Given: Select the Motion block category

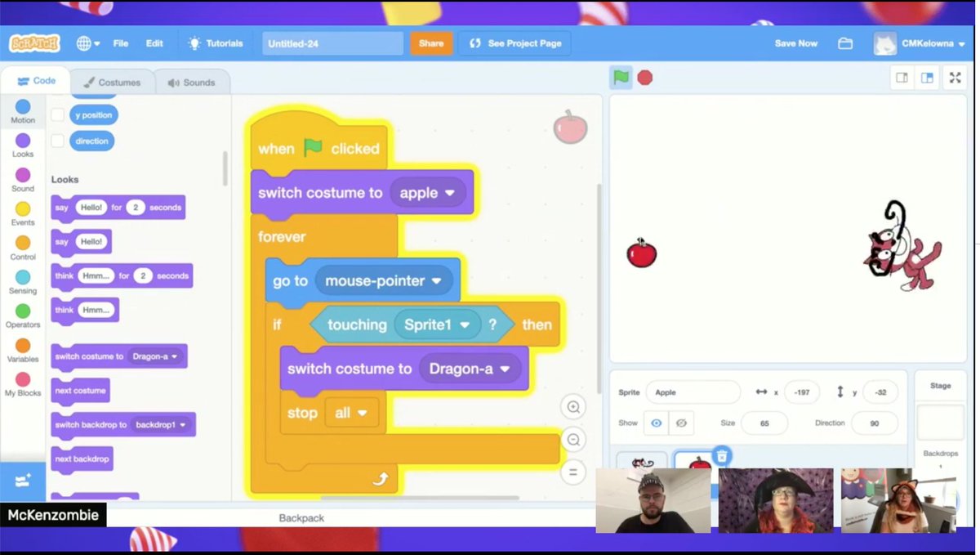Looking at the screenshot, I should (x=23, y=112).
